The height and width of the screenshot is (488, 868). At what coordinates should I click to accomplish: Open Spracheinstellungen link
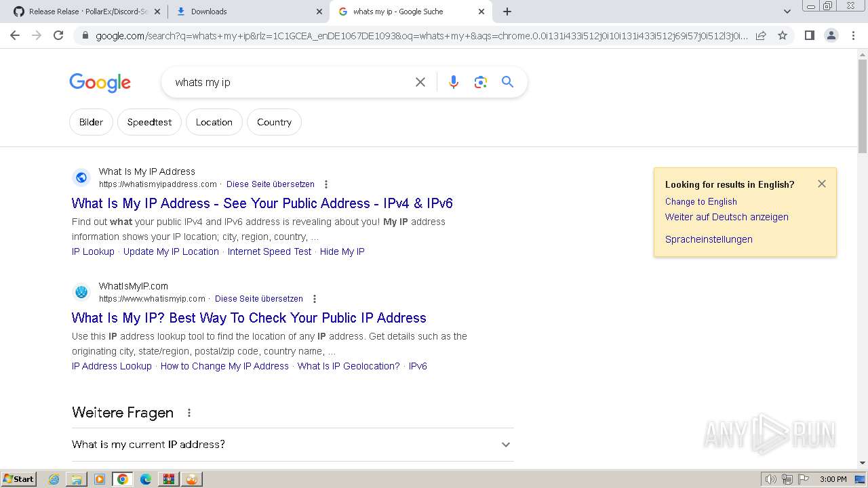[709, 239]
